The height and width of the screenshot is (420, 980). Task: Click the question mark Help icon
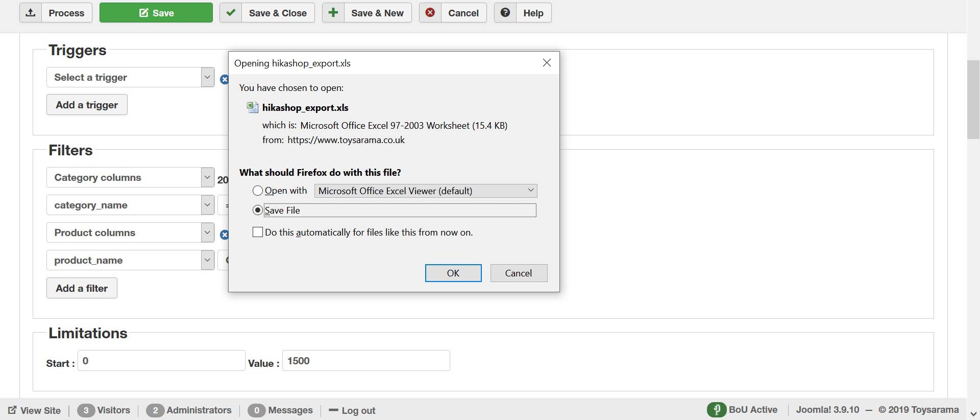click(505, 13)
